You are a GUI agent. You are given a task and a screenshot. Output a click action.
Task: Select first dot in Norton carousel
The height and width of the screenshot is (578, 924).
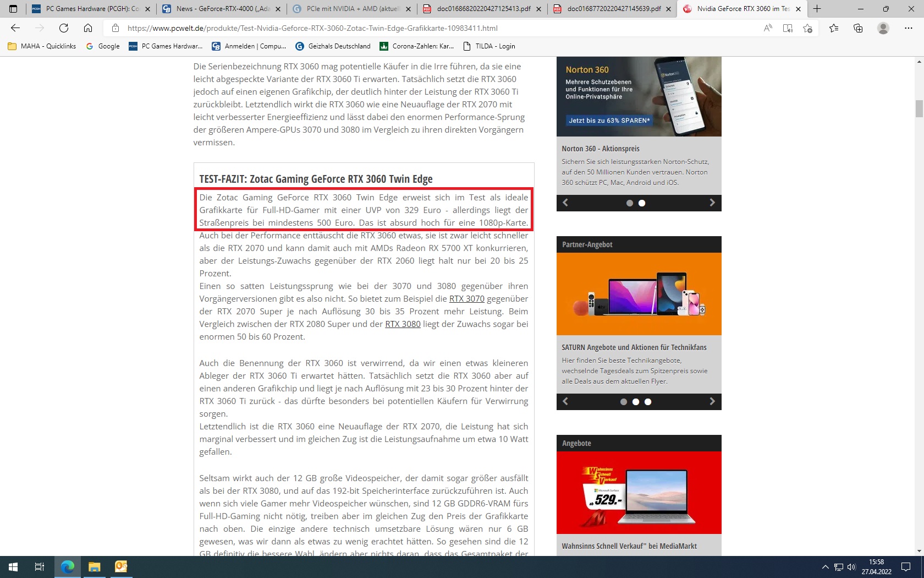(630, 203)
